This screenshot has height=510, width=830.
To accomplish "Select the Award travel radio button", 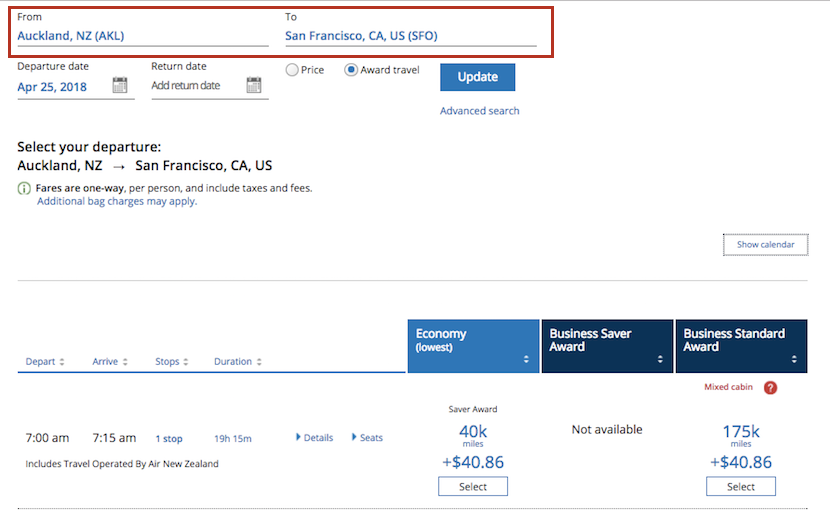I will click(x=351, y=70).
